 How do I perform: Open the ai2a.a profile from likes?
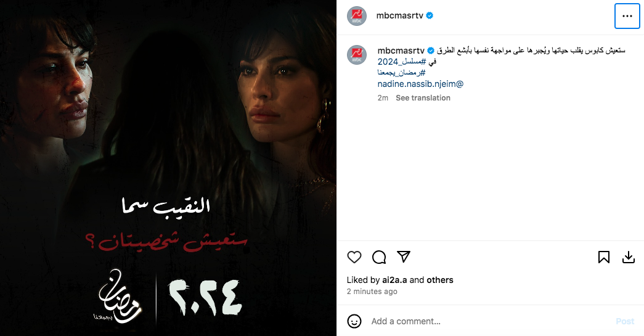point(394,280)
